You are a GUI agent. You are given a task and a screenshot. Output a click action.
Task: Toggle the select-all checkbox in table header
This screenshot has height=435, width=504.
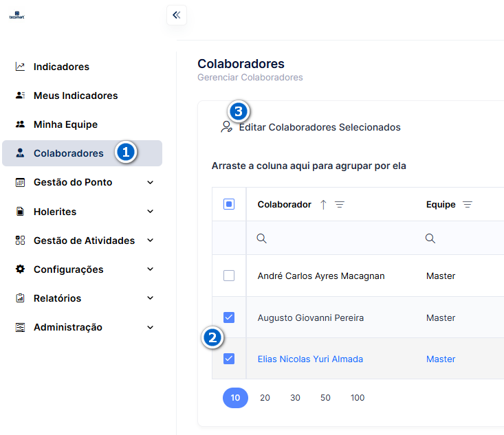coord(229,204)
